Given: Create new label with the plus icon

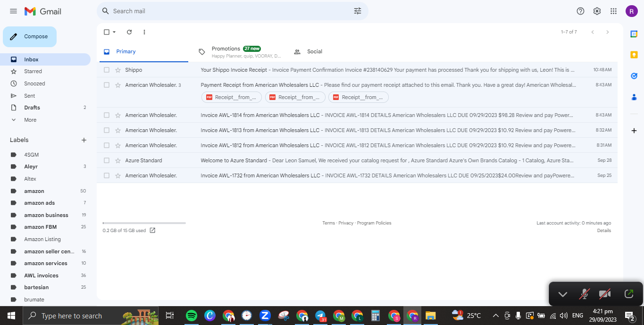Looking at the screenshot, I should (84, 140).
